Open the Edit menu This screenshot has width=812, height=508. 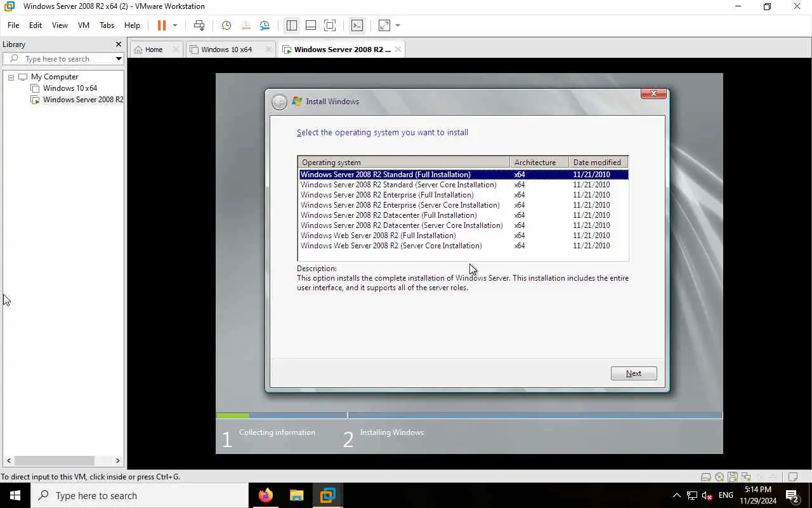(36, 25)
